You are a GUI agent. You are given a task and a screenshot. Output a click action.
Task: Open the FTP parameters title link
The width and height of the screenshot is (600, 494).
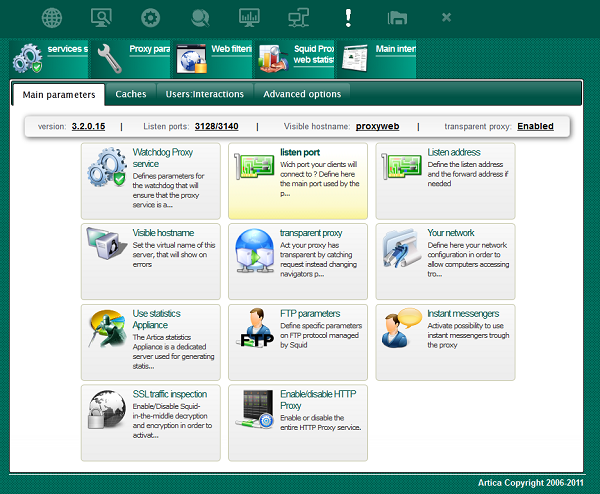(310, 314)
